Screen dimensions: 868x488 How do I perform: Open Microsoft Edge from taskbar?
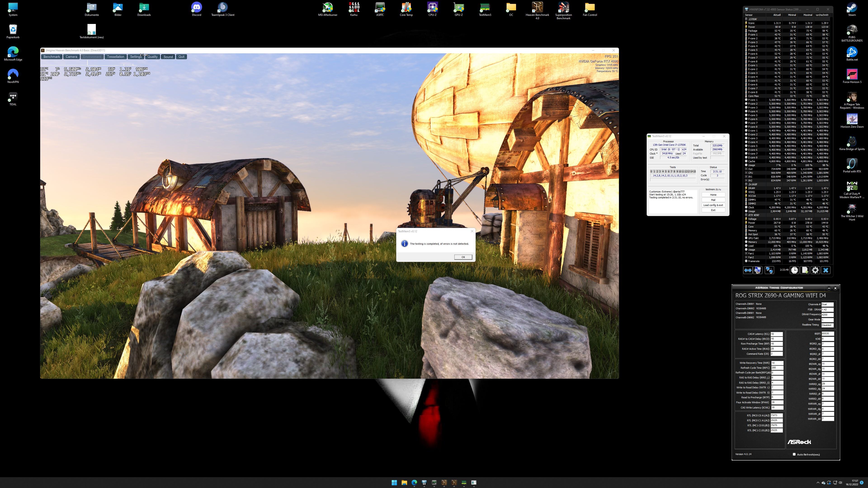414,482
